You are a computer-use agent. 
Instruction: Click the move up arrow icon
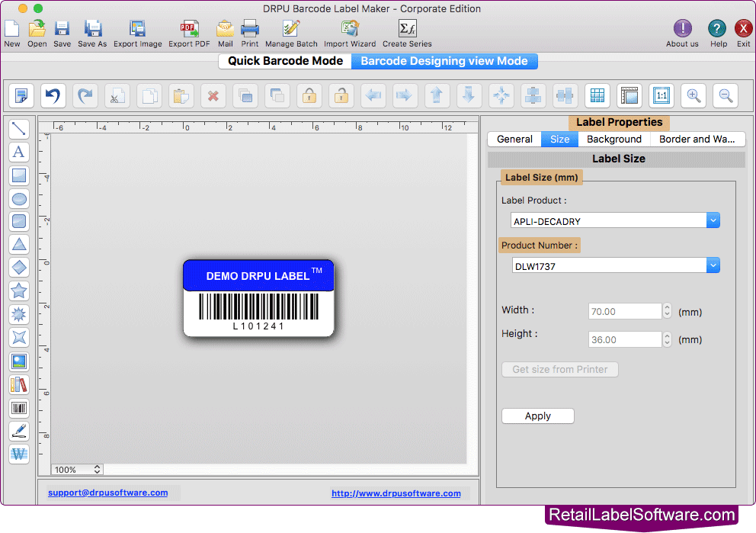point(437,95)
